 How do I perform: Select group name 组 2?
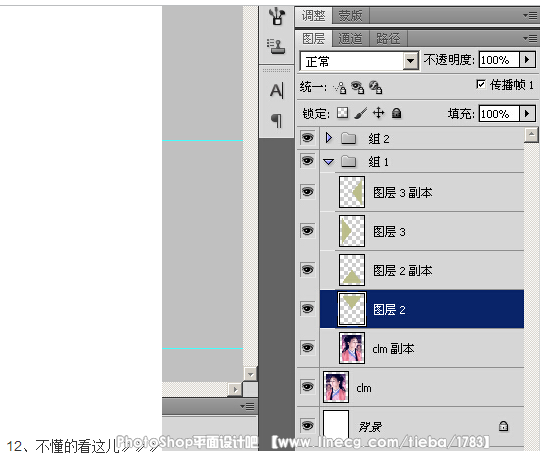coord(379,139)
